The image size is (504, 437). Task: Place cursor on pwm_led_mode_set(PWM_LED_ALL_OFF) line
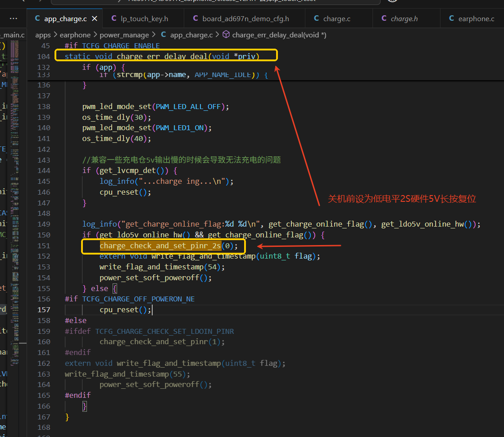coord(155,107)
